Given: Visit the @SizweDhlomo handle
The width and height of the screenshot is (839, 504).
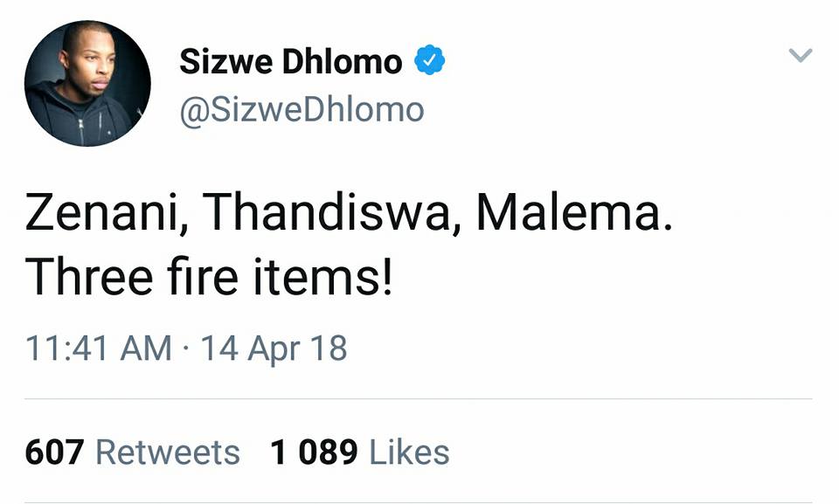Looking at the screenshot, I should (x=302, y=110).
